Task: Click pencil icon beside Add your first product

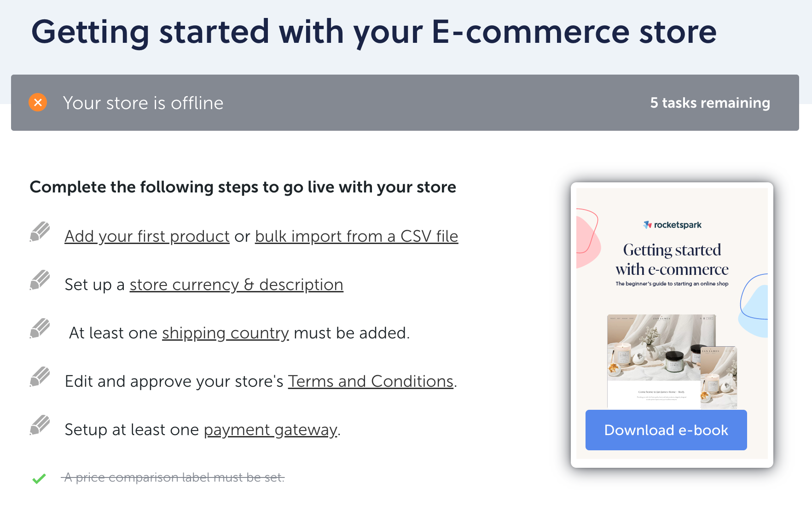Action: pos(40,232)
